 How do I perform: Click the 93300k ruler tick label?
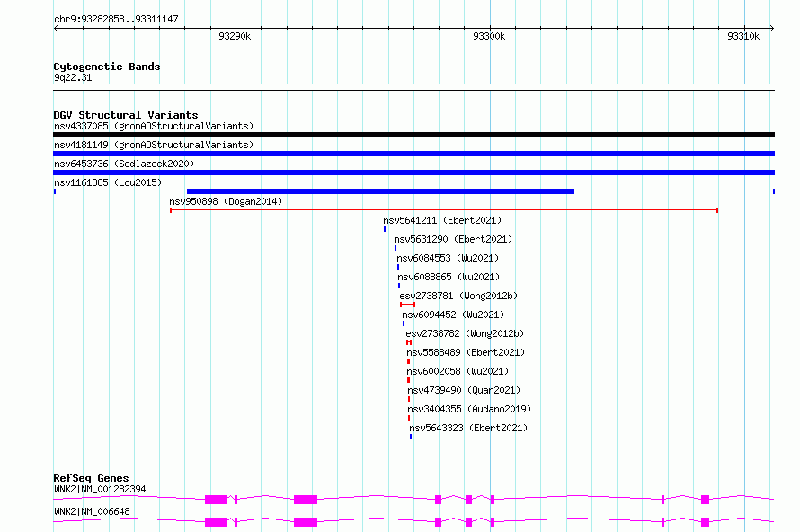click(489, 36)
